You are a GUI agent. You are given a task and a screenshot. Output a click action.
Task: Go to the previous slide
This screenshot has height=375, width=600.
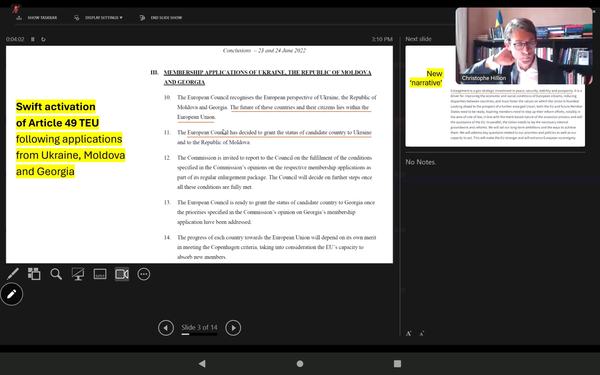click(166, 328)
